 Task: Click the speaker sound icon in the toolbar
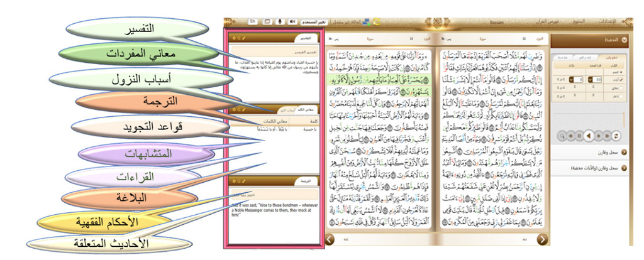click(x=292, y=21)
